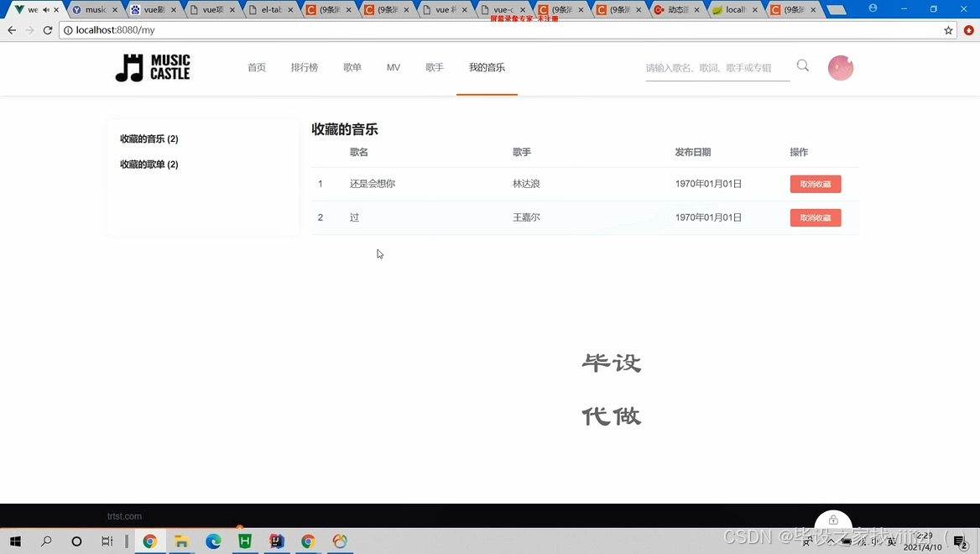Open the 歌手 menu item

(x=435, y=67)
